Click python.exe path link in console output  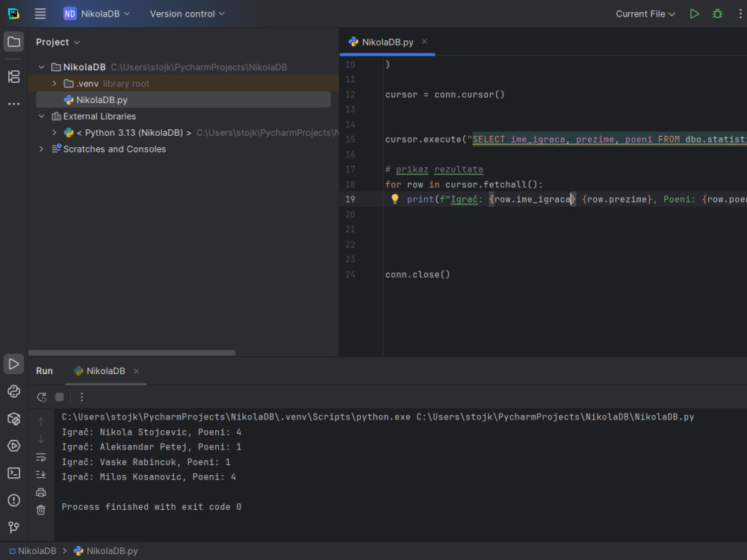[x=236, y=417]
